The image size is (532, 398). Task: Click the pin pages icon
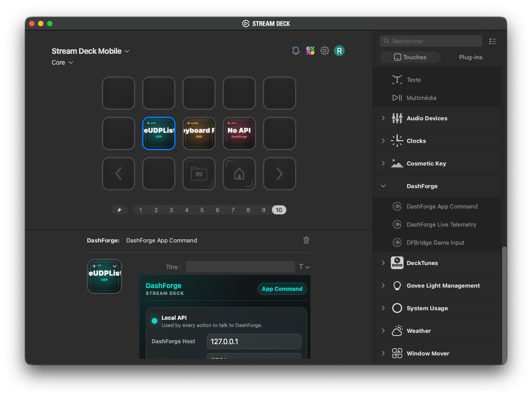[x=119, y=210]
